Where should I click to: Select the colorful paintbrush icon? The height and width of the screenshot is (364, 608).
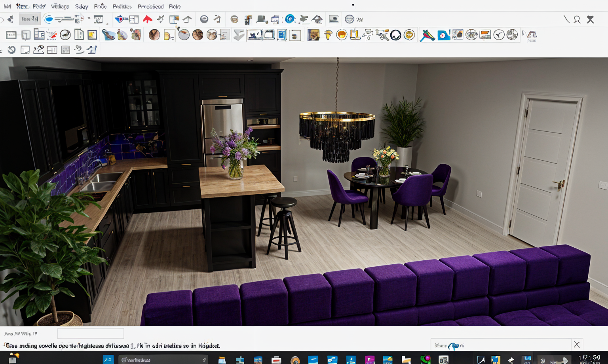427,35
